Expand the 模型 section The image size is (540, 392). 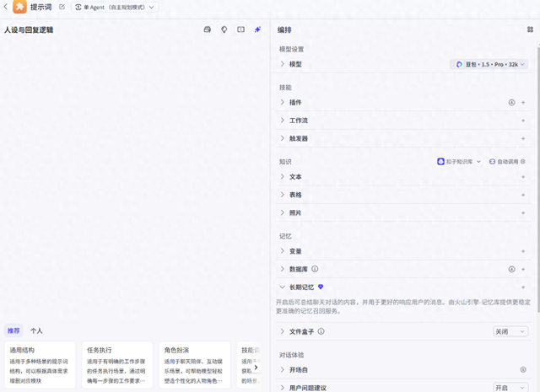pos(283,64)
